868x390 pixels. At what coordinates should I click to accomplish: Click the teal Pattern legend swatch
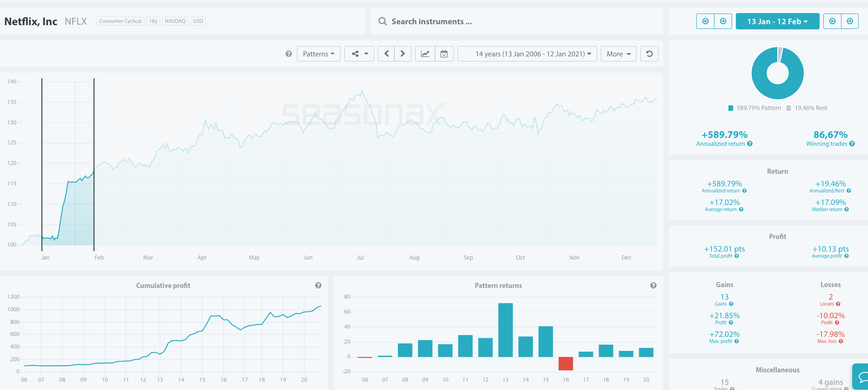click(x=731, y=108)
